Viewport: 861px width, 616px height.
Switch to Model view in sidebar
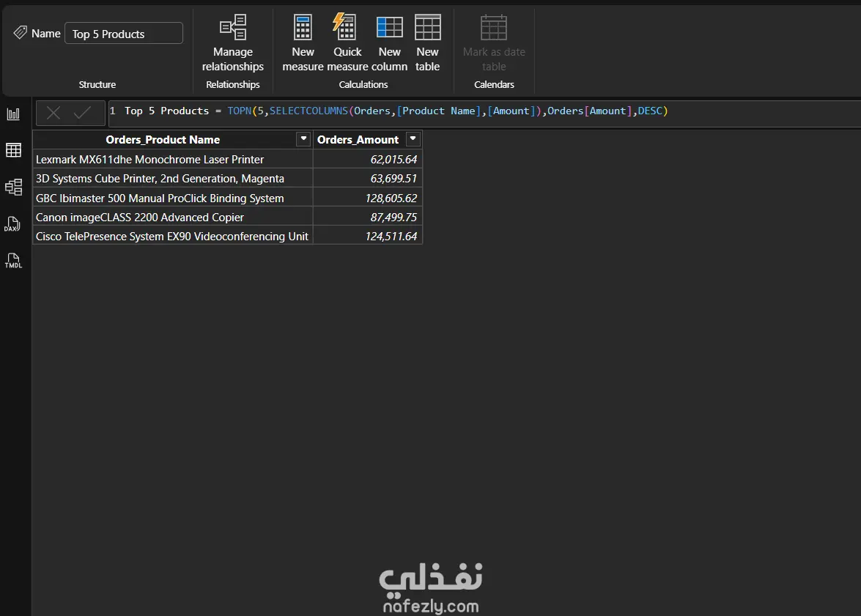coord(13,188)
